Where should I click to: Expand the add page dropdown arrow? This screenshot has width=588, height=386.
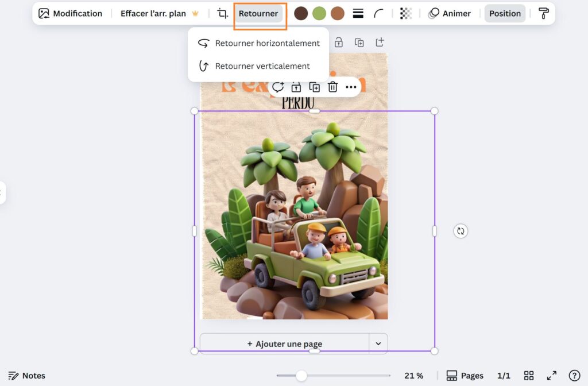378,343
